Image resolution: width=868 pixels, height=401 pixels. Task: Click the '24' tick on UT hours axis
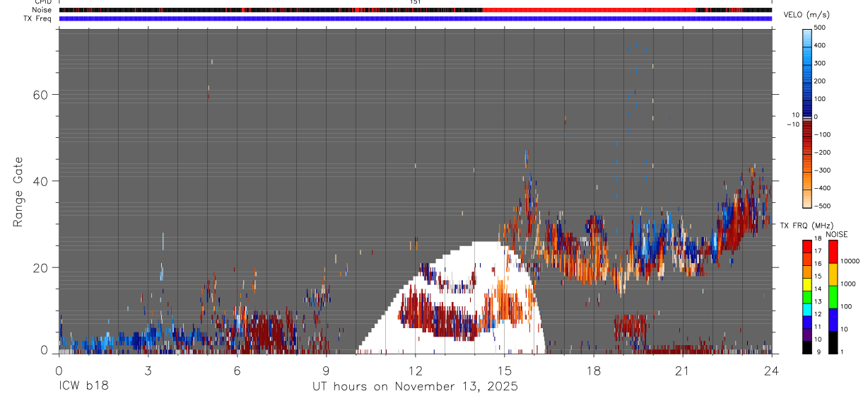pos(772,370)
